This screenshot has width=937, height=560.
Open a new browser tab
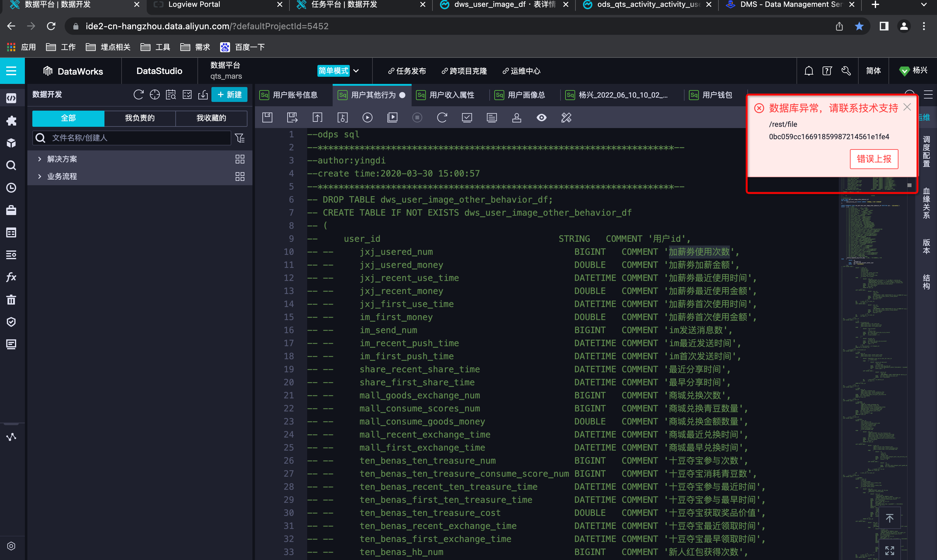click(x=875, y=5)
